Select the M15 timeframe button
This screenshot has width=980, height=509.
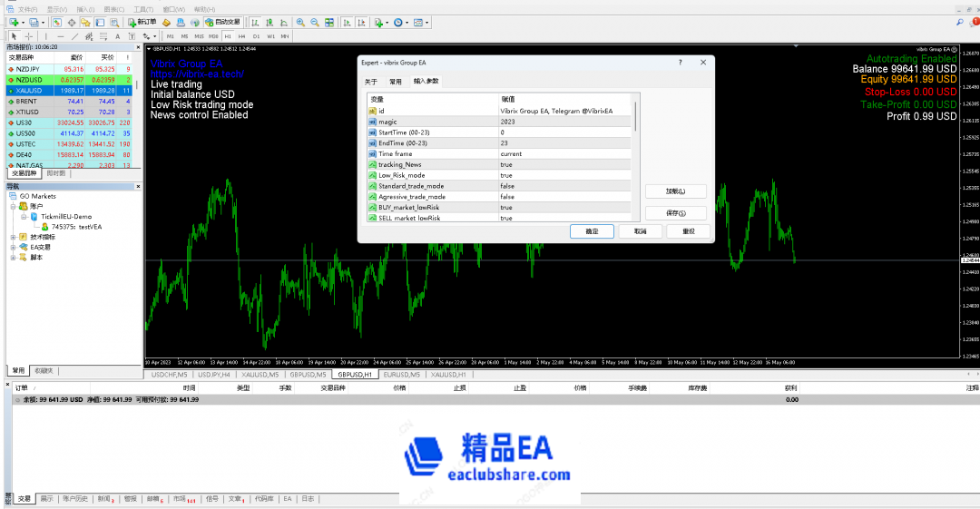[x=199, y=36]
